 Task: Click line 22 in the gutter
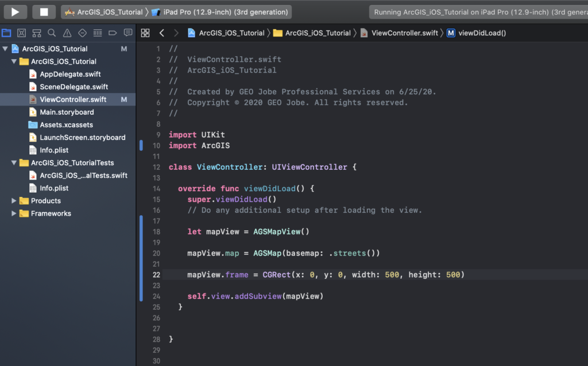[156, 275]
